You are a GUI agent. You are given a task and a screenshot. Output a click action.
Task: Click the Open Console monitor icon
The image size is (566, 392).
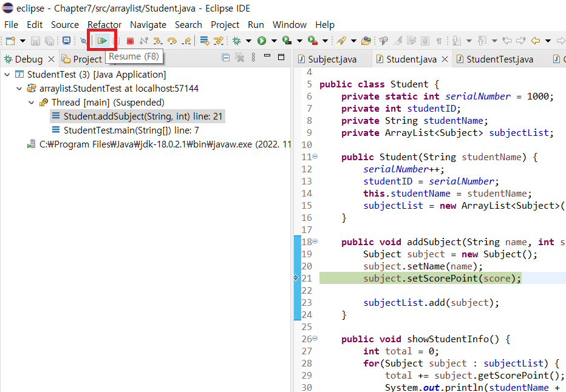point(66,41)
